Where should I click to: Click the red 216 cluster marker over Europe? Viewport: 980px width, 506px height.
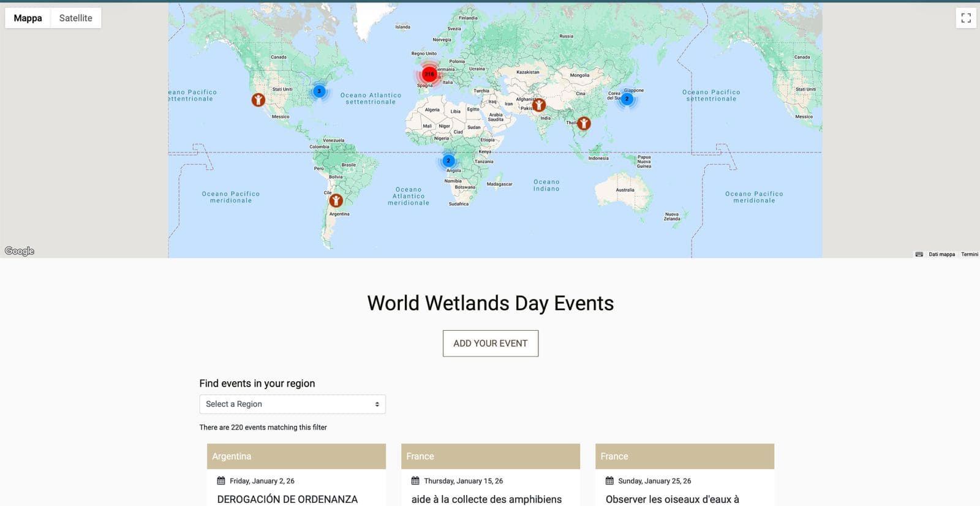pyautogui.click(x=429, y=74)
